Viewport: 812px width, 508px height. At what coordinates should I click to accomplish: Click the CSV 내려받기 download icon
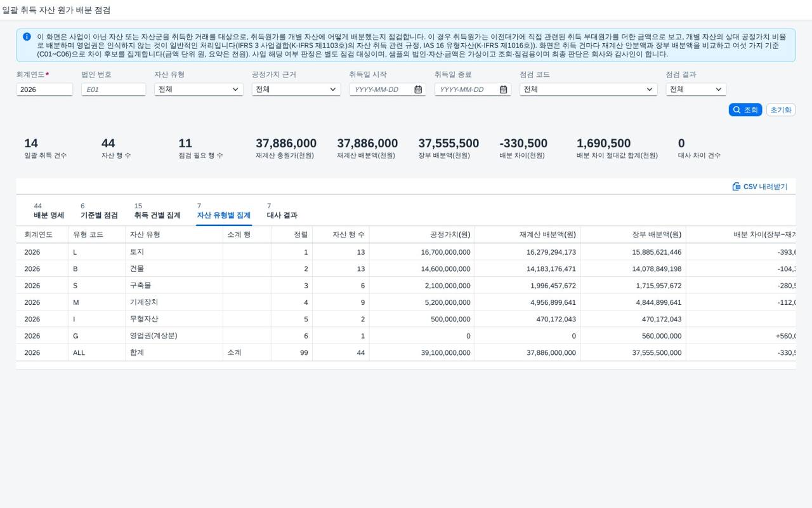737,187
